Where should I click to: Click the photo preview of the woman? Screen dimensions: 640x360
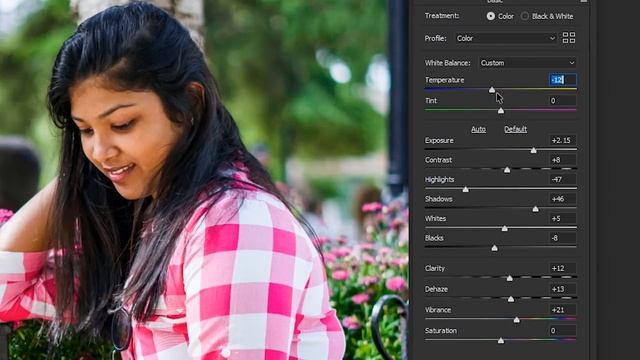pyautogui.click(x=204, y=180)
